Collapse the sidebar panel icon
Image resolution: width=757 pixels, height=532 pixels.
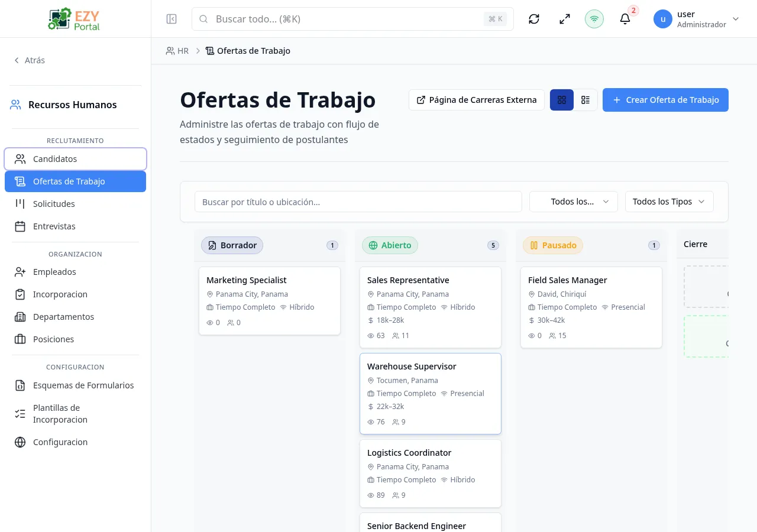(x=172, y=19)
